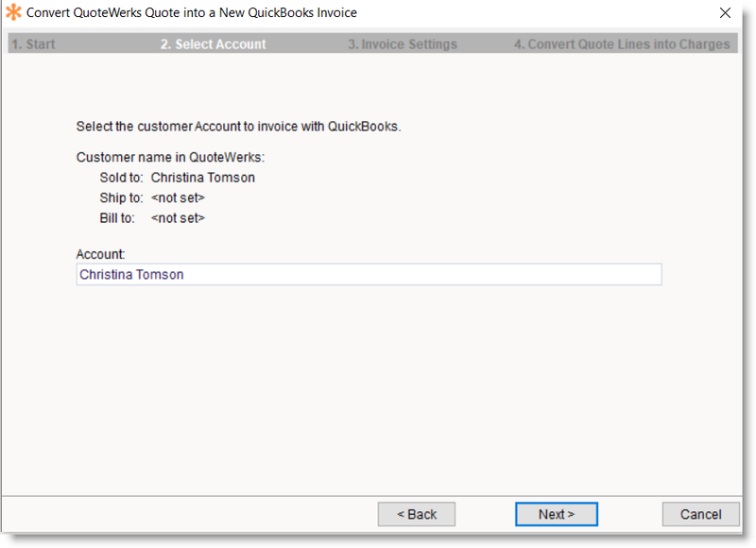
Task: Click inside the Account input field
Action: tap(369, 274)
